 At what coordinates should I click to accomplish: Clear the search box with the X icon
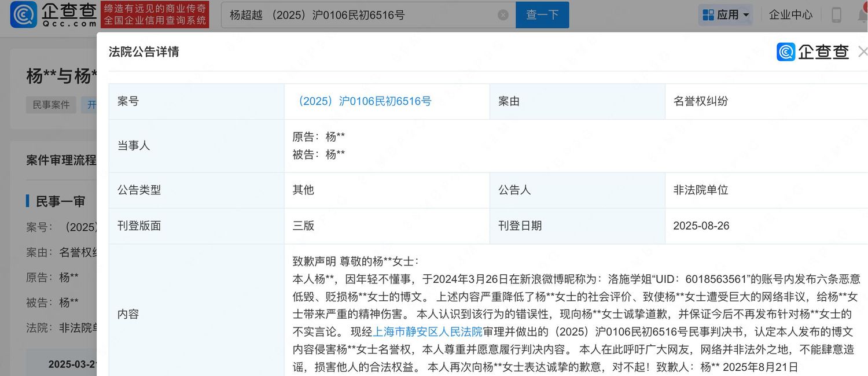503,15
